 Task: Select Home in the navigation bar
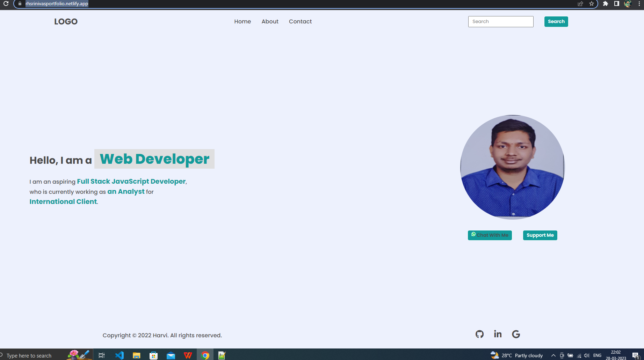pos(243,21)
